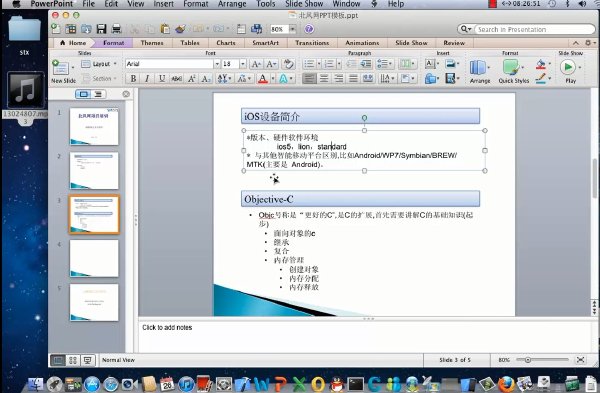Click the Paste clipboard icon

coord(165,29)
